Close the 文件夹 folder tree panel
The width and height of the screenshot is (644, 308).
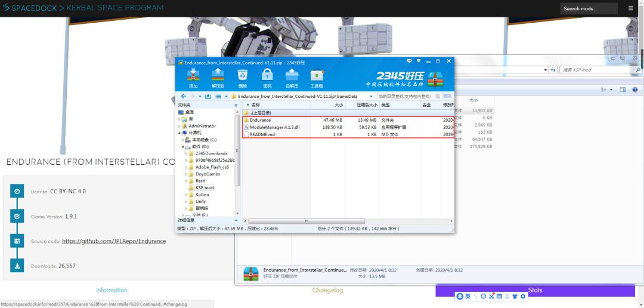tap(236, 105)
